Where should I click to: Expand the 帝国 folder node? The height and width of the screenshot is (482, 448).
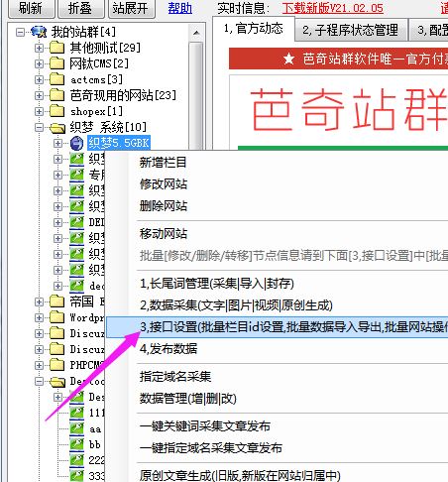click(x=39, y=301)
